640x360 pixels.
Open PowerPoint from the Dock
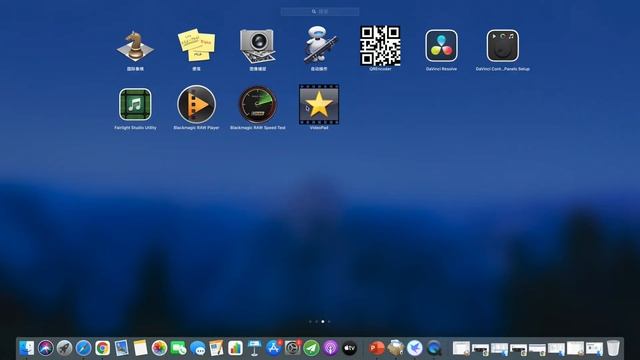377,348
